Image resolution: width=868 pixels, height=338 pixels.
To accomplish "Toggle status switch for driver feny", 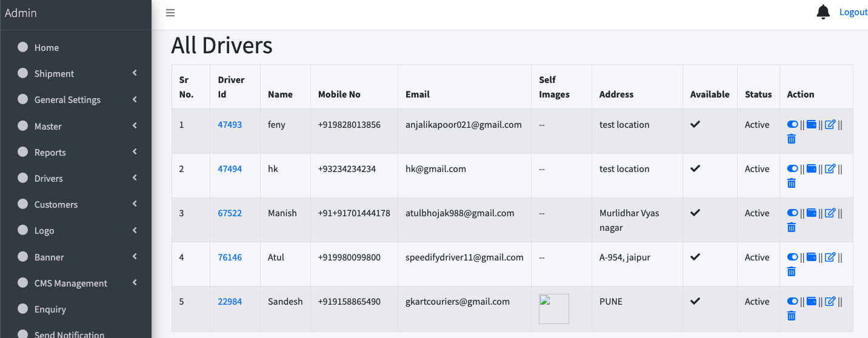I will [792, 124].
